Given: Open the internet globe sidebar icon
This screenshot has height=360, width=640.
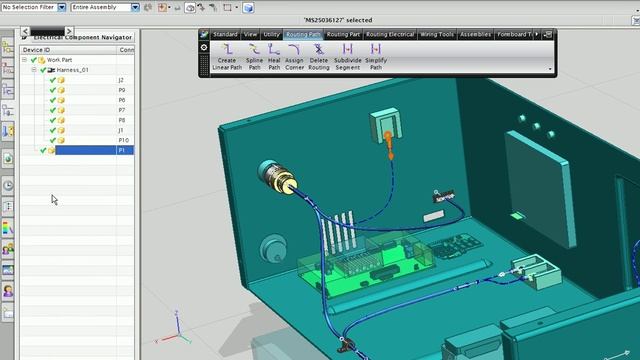Looking at the screenshot, I should [8, 159].
